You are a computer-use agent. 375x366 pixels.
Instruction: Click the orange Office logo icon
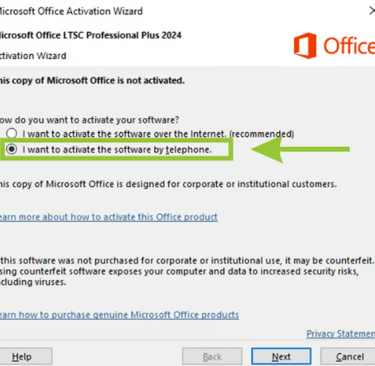click(x=305, y=46)
